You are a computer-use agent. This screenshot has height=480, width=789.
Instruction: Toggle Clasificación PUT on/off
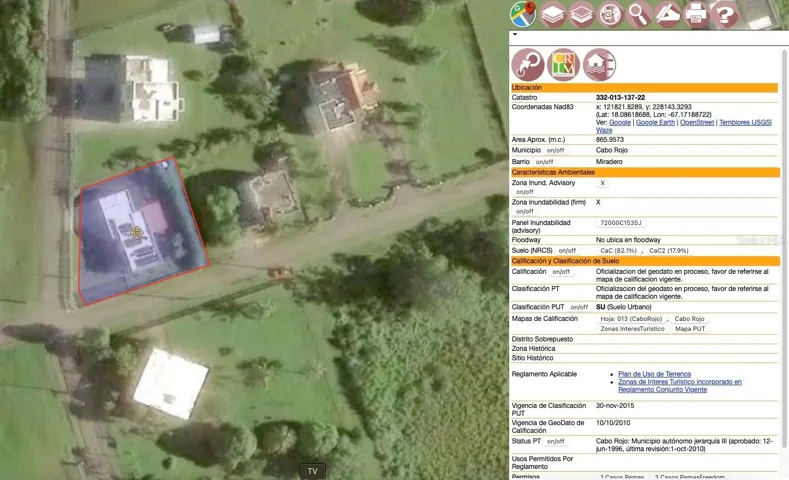click(x=579, y=308)
